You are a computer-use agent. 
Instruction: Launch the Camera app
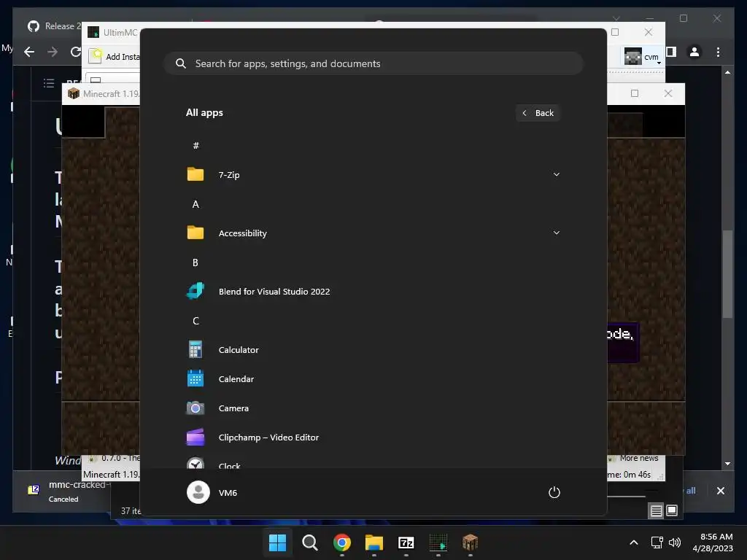coord(373,408)
